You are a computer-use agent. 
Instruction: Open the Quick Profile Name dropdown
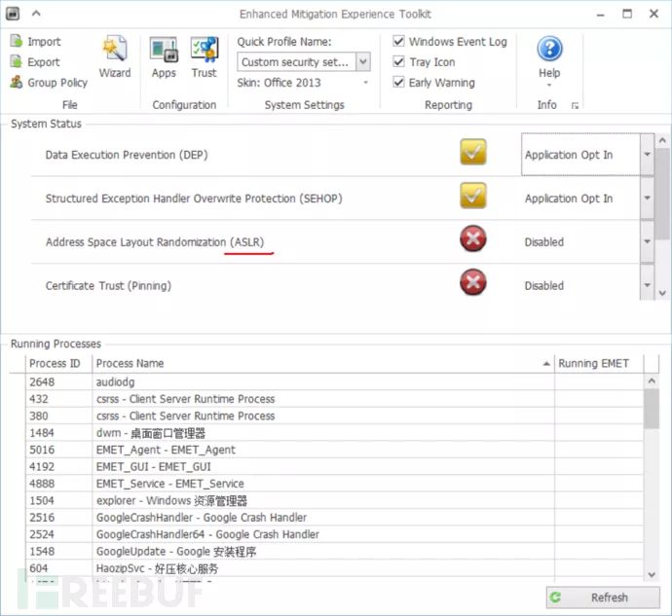(363, 61)
